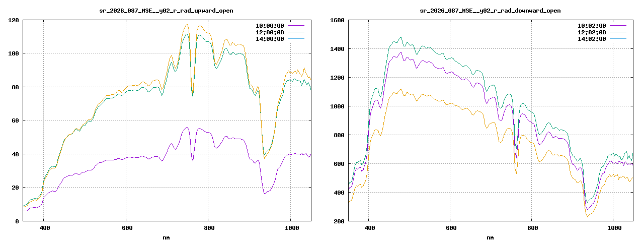
Task: Click the upward_open chart title
Action: (x=166, y=11)
